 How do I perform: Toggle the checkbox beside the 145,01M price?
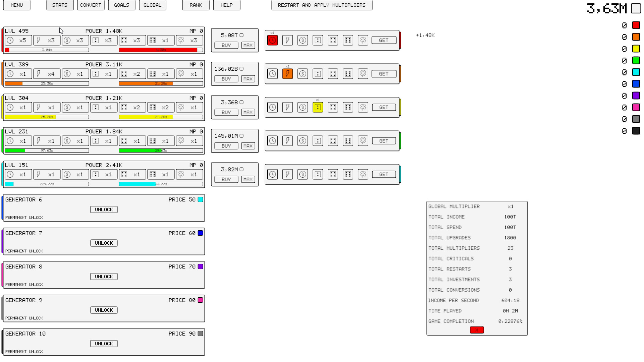point(242,135)
